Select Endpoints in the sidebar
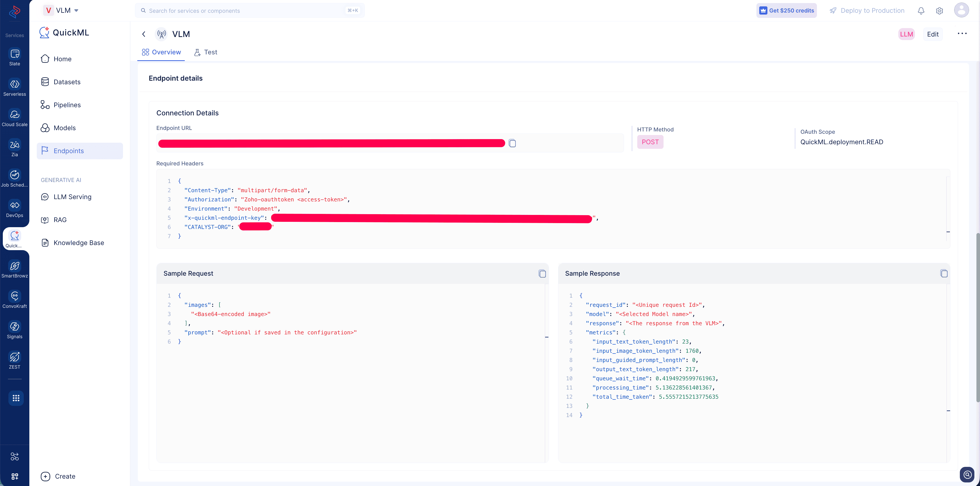 pyautogui.click(x=80, y=151)
